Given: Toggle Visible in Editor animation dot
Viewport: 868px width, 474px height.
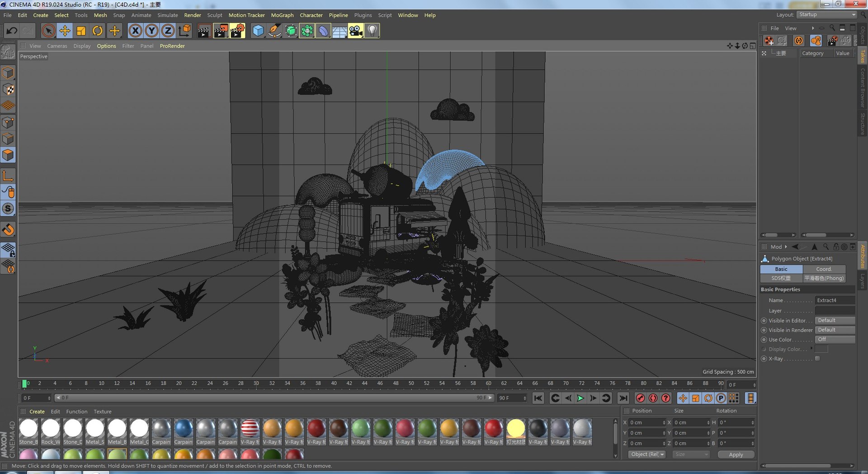Looking at the screenshot, I should coord(764,321).
